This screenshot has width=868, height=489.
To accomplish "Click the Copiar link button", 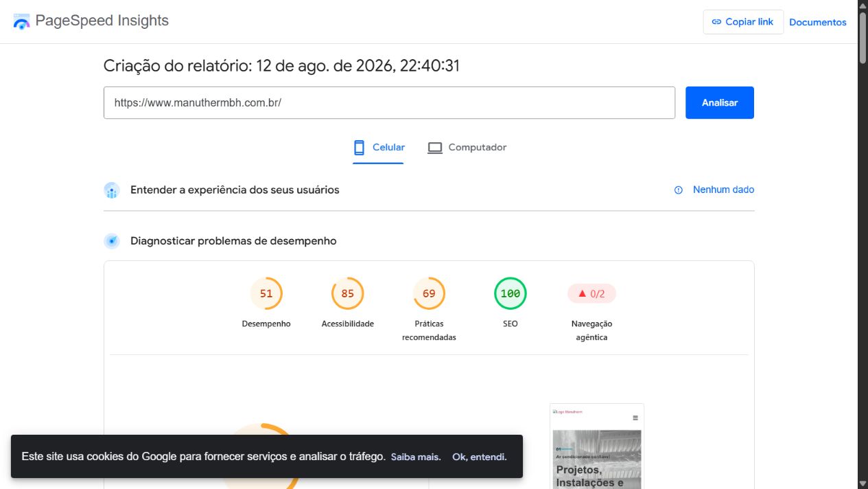I will [743, 22].
